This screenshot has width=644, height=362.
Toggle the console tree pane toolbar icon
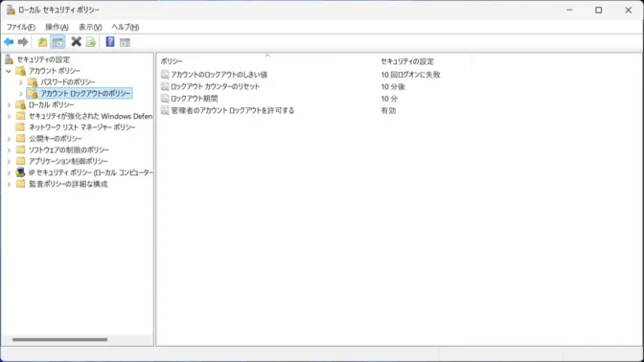[x=57, y=42]
